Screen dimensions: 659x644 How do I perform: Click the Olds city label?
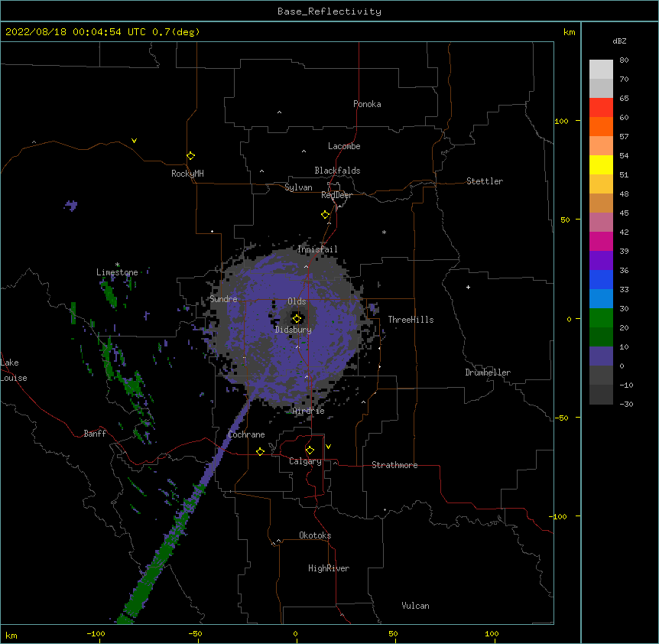coord(297,301)
